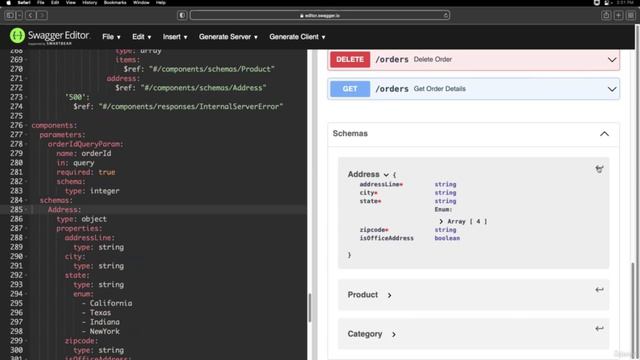Click the schemas/Product $ref line
This screenshot has height=360, width=640.
pos(199,69)
